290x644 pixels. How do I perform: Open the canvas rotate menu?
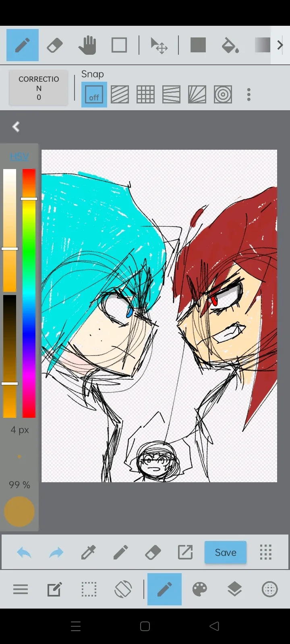(x=123, y=590)
